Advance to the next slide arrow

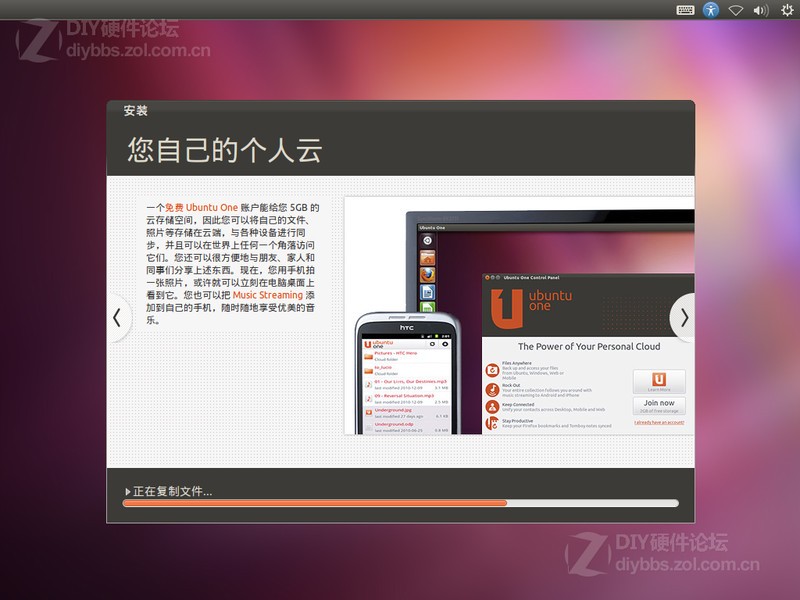point(684,317)
